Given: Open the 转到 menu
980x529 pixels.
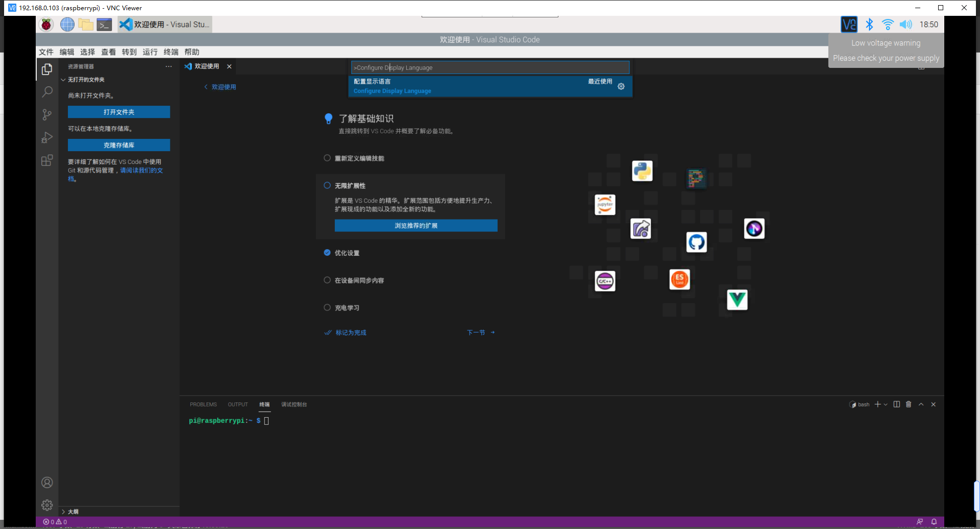Looking at the screenshot, I should (129, 52).
